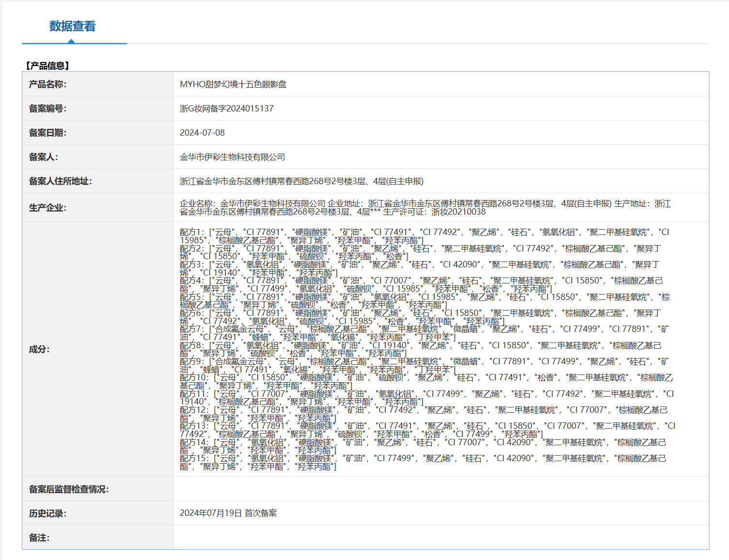
Task: Click history entry 2024年07月19日 首次备案
Action: coord(228,513)
